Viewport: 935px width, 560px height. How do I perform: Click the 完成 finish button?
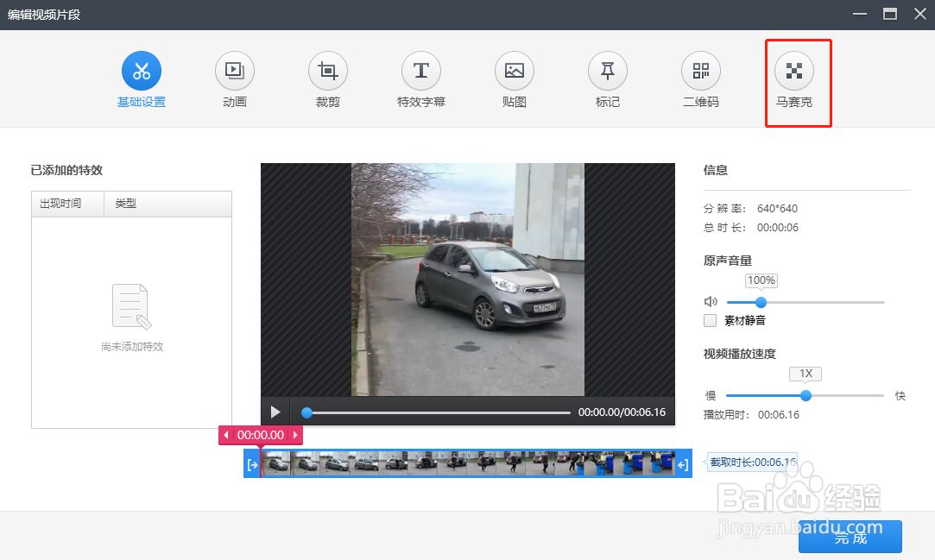850,537
